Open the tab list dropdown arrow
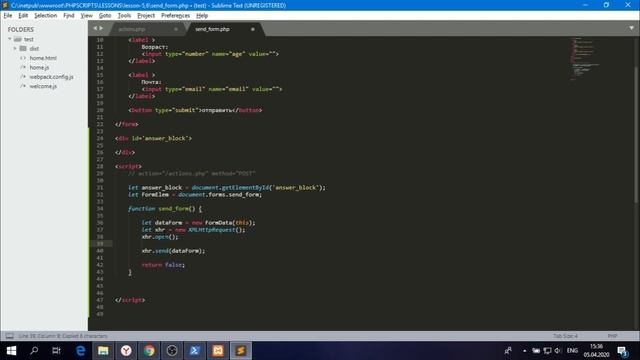 tap(631, 28)
